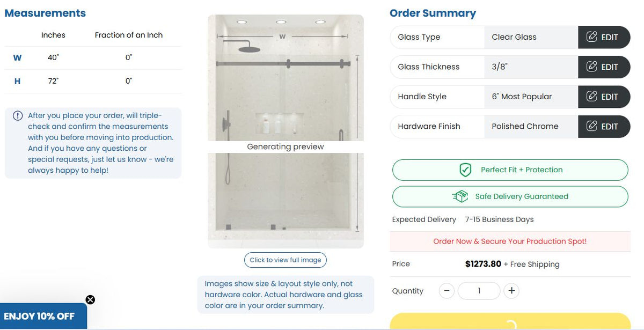The width and height of the screenshot is (644, 330).
Task: Click the pencil icon on Glass Type Edit
Action: 592,37
